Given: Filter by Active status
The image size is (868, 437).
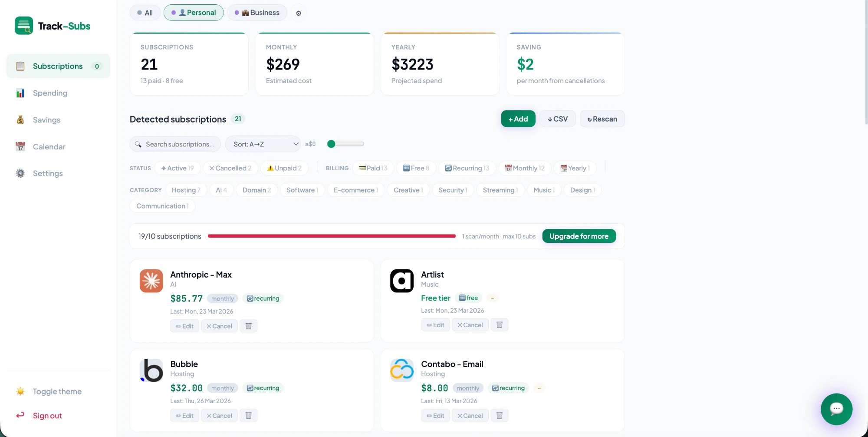Looking at the screenshot, I should click(178, 168).
